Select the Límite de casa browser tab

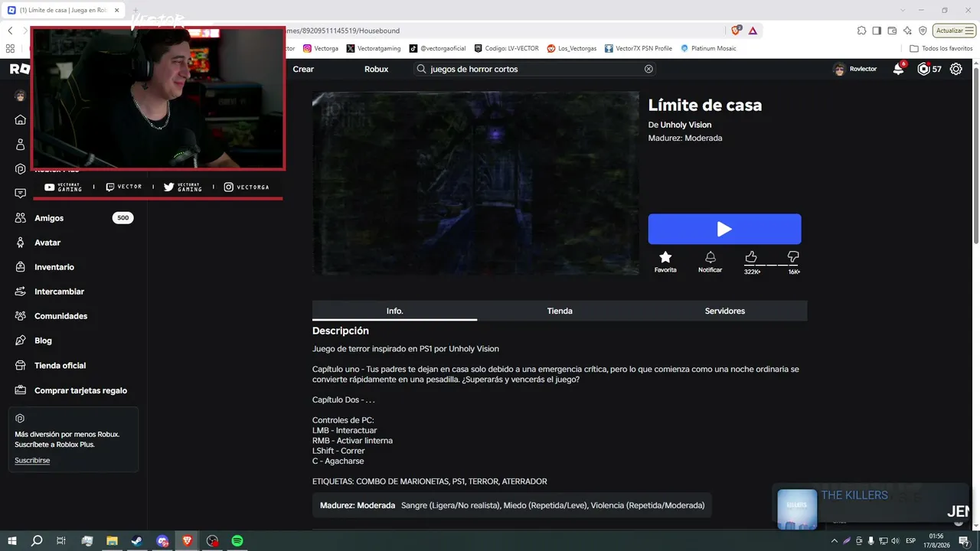64,10
